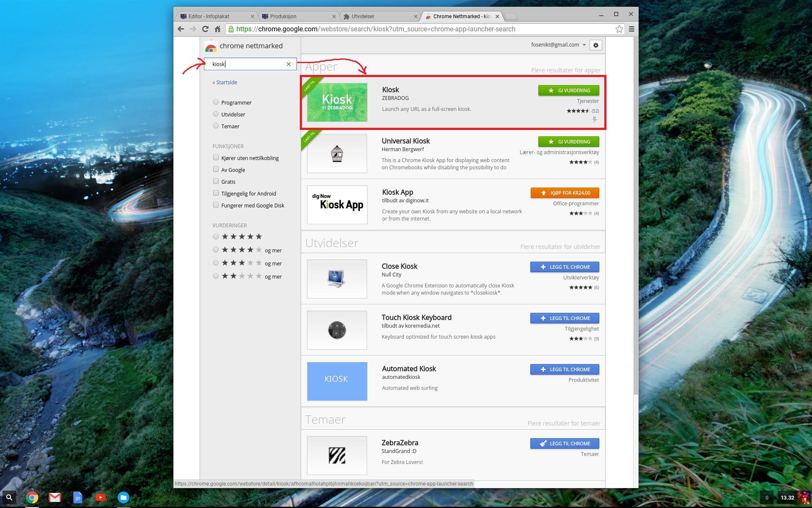Open the web store settings gear
The height and width of the screenshot is (508, 812).
click(x=595, y=45)
